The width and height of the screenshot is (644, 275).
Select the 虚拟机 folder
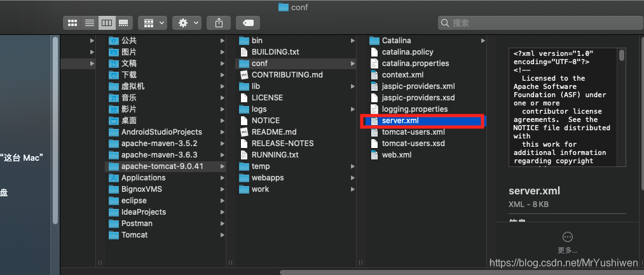tap(165, 86)
